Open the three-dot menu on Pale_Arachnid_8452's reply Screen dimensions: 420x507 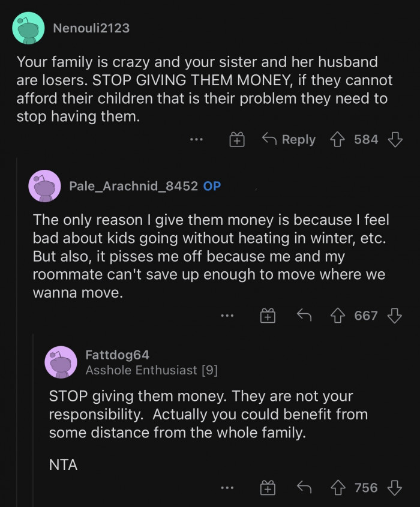coord(227,315)
